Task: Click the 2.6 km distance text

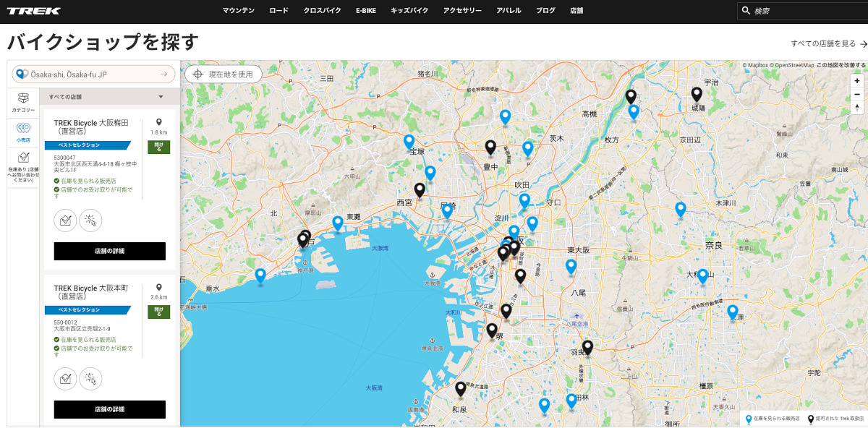Action: [x=158, y=297]
